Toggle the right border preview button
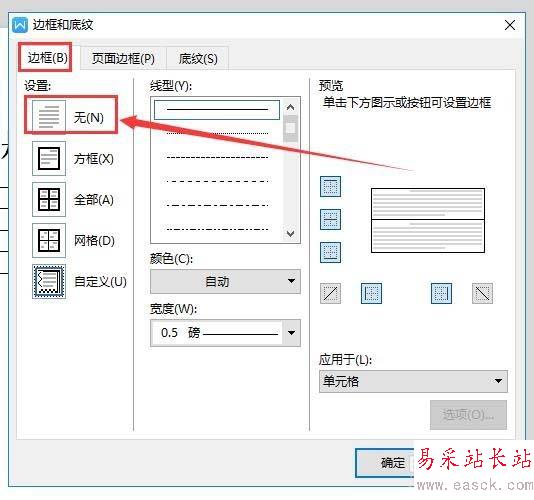534x500 pixels. [441, 293]
